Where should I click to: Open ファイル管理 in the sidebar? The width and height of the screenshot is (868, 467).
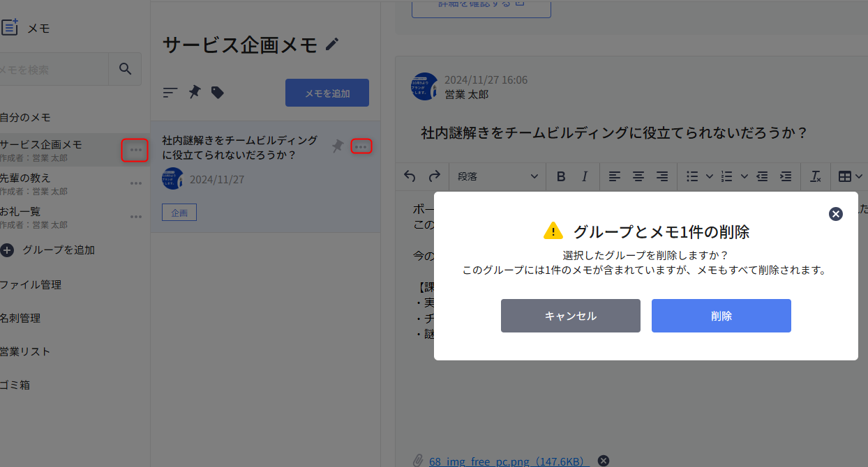click(31, 284)
